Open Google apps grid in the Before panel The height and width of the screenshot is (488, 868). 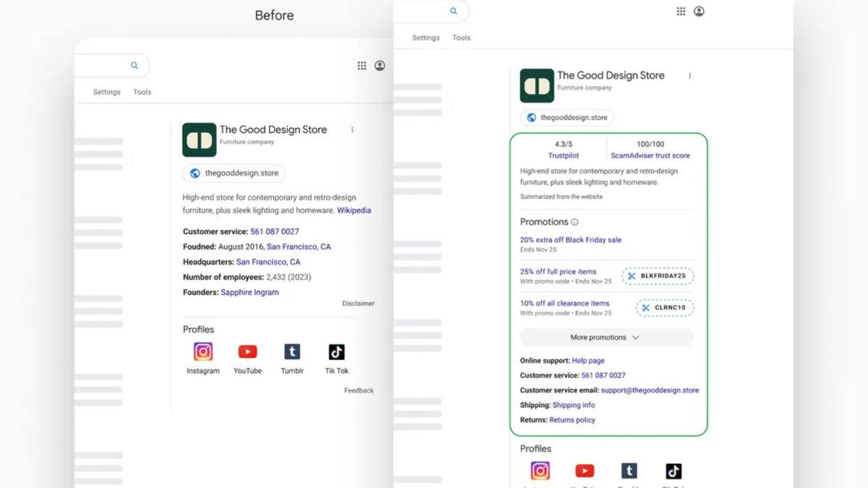(x=362, y=66)
